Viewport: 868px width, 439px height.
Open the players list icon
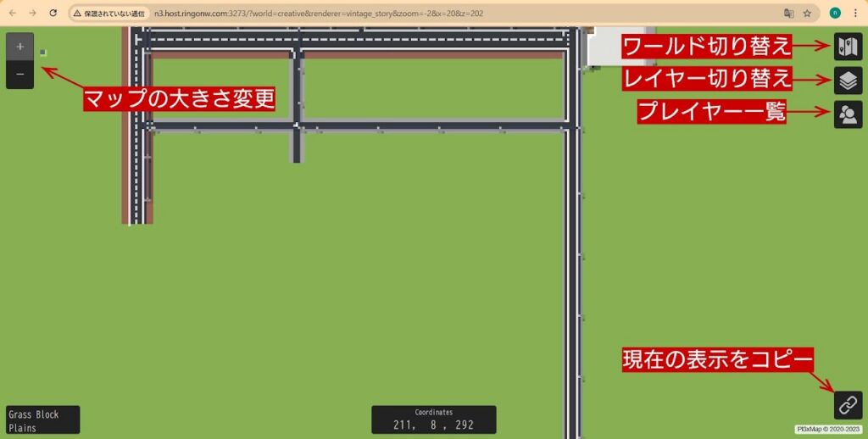pyautogui.click(x=848, y=114)
